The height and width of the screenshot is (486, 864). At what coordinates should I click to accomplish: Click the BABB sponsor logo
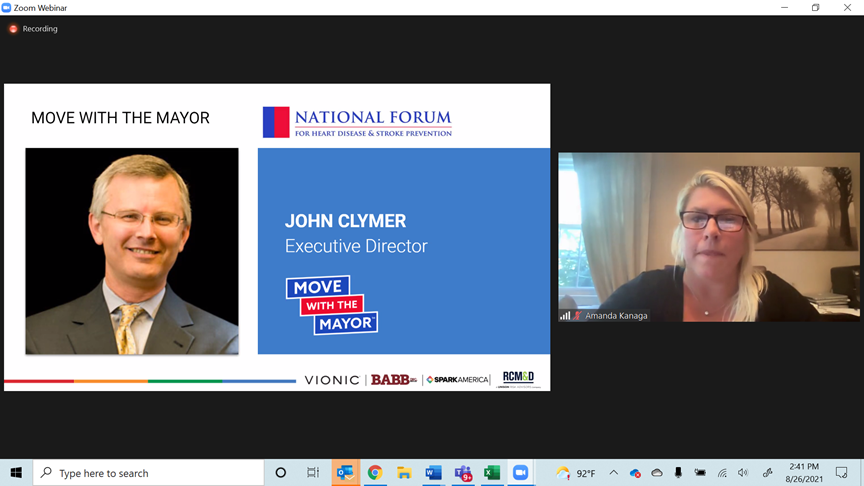pyautogui.click(x=393, y=380)
